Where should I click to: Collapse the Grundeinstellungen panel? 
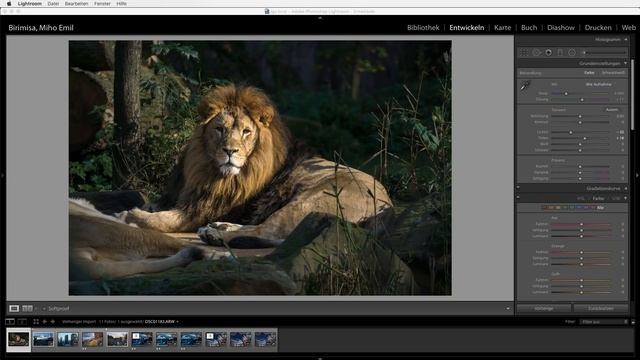tap(625, 63)
